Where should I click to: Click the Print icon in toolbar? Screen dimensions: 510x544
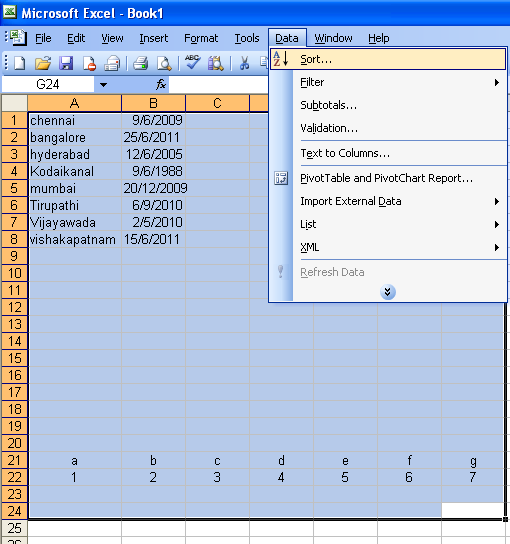click(141, 63)
